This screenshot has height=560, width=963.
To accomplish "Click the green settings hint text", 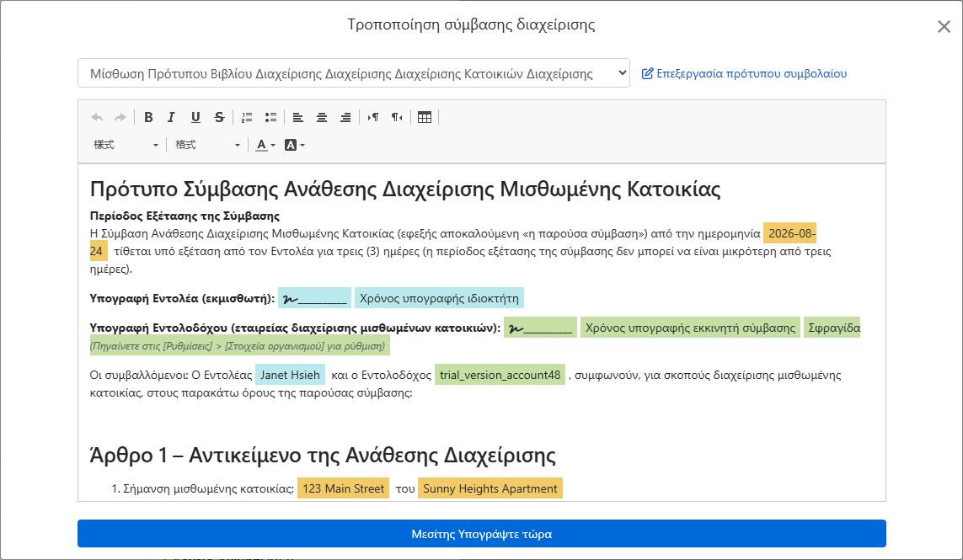I will coord(238,346).
